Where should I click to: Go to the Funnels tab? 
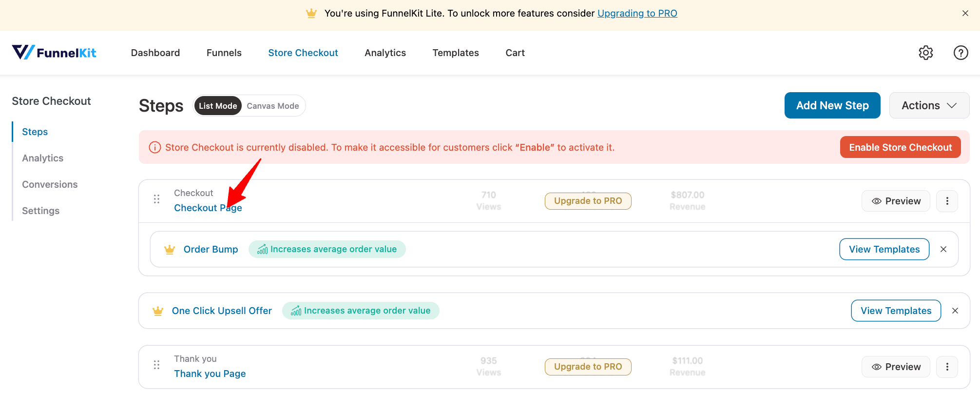coord(224,53)
